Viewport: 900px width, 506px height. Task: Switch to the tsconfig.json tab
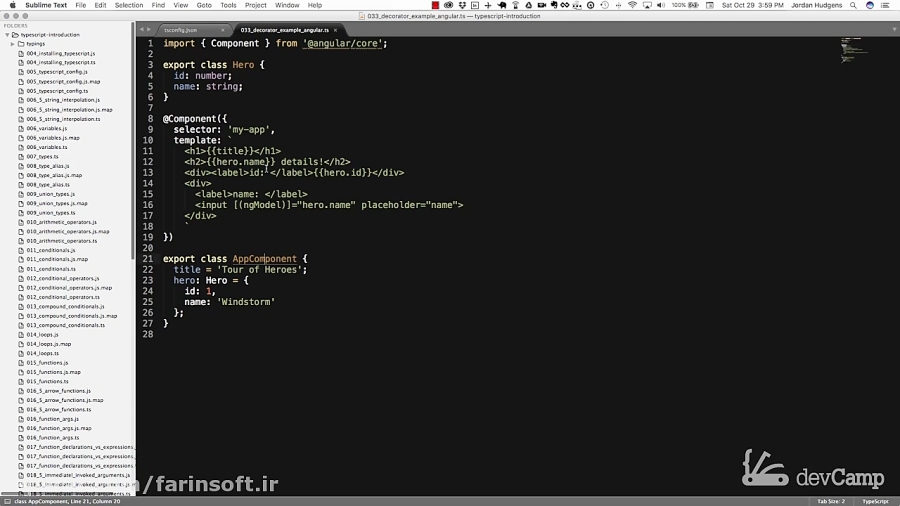pyautogui.click(x=181, y=30)
